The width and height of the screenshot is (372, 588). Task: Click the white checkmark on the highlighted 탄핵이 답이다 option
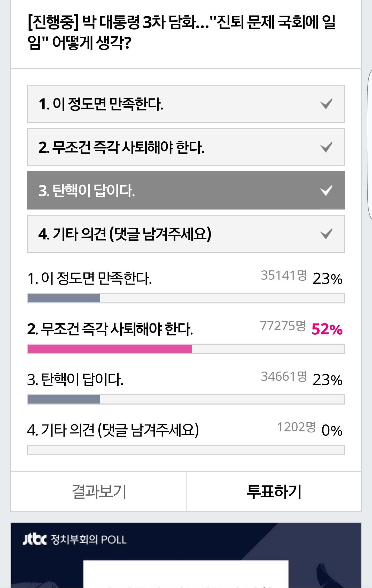click(x=326, y=191)
